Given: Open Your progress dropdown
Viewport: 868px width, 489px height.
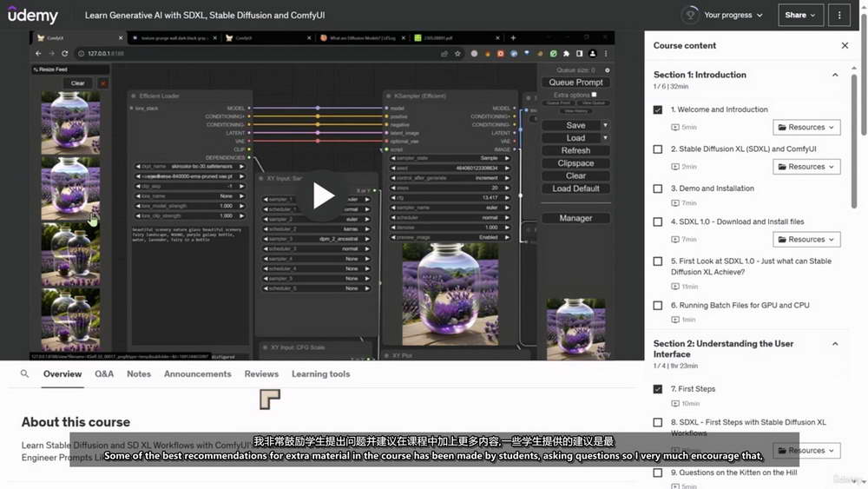Looking at the screenshot, I should (x=733, y=15).
